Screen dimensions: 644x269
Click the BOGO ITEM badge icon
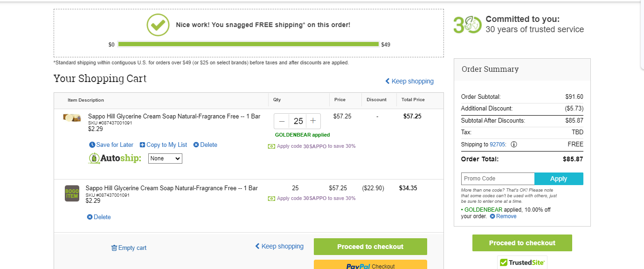[x=72, y=193]
